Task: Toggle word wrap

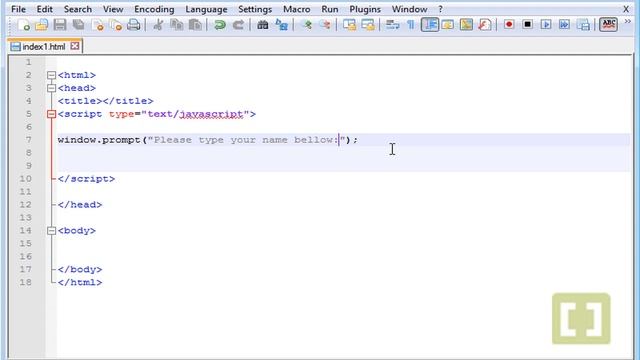Action: coord(392,25)
